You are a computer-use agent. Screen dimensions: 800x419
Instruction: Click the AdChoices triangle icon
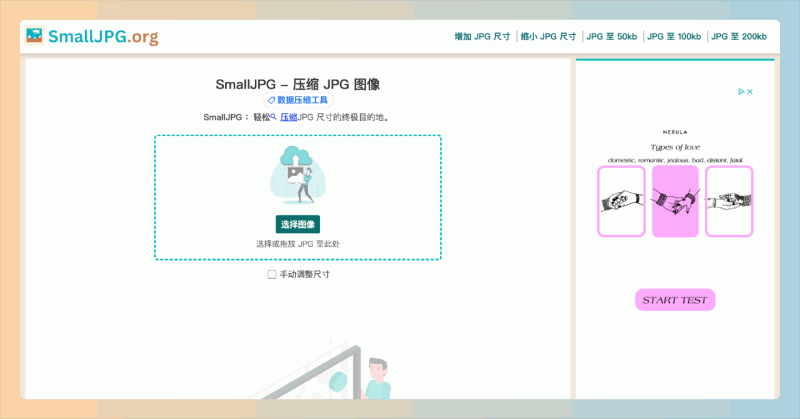(x=741, y=91)
